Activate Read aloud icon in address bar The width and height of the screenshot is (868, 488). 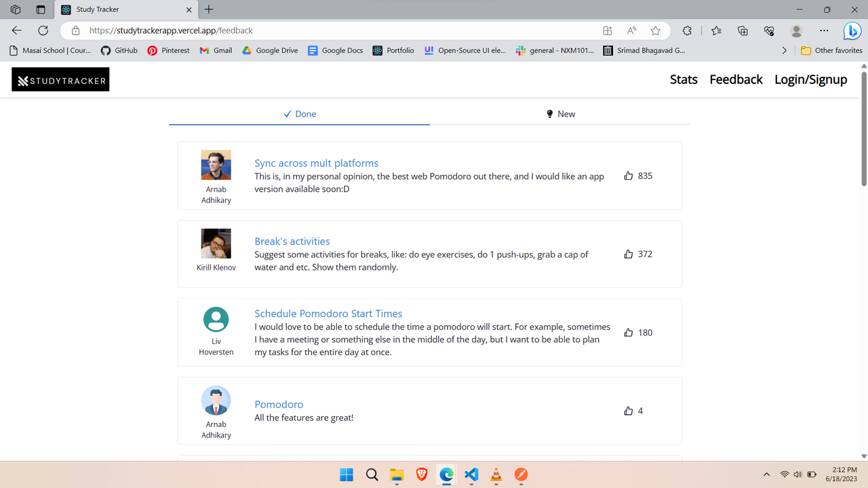pos(631,30)
